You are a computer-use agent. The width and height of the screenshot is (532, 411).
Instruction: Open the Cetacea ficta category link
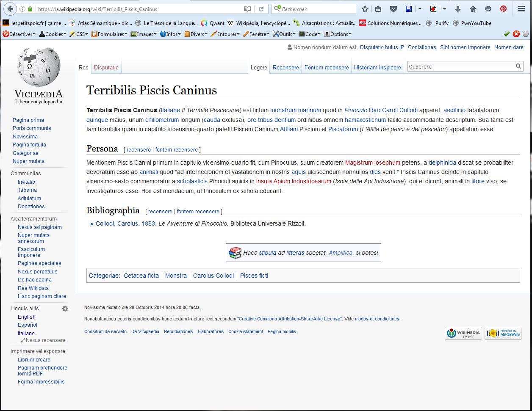(141, 276)
